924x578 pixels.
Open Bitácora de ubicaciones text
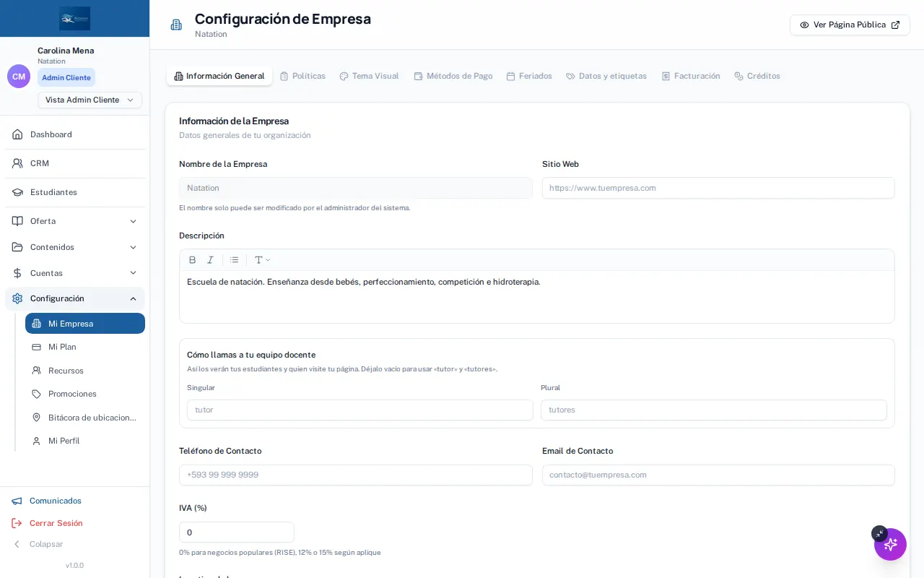click(92, 418)
